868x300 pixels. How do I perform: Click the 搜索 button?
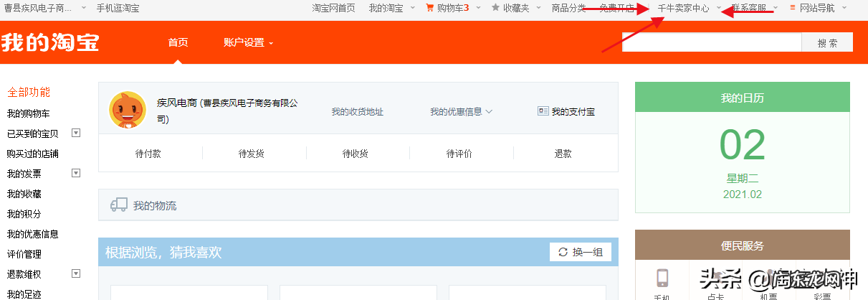tap(827, 42)
